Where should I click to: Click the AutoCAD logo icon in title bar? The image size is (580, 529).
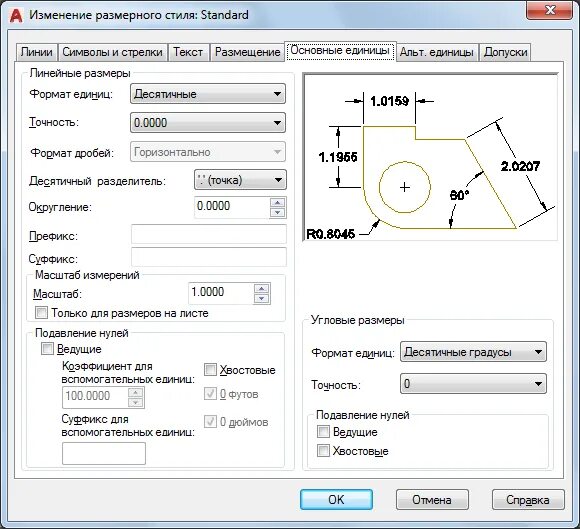(16, 15)
